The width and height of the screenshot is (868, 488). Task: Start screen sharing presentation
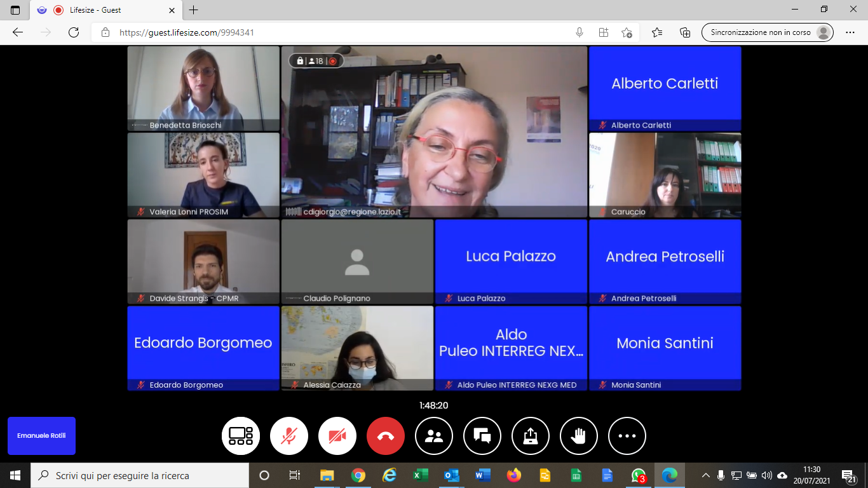point(531,436)
